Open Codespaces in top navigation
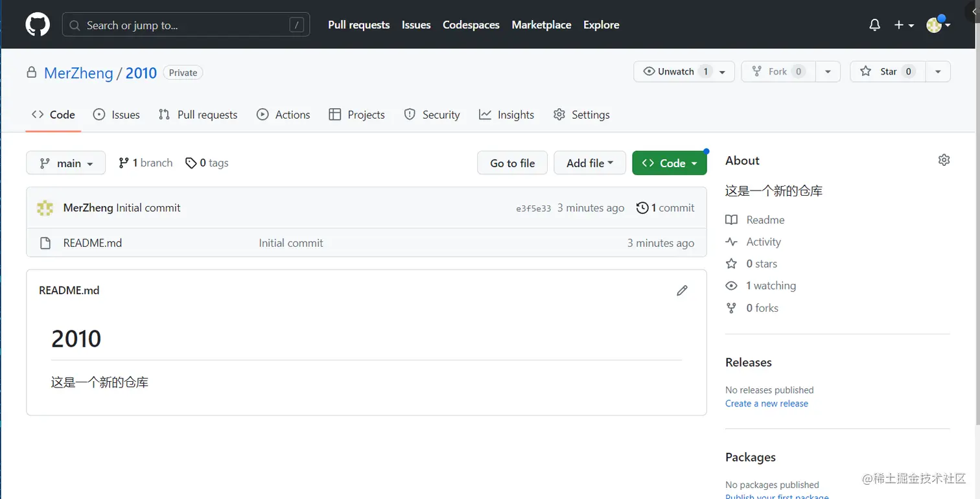This screenshot has width=980, height=499. [x=471, y=25]
